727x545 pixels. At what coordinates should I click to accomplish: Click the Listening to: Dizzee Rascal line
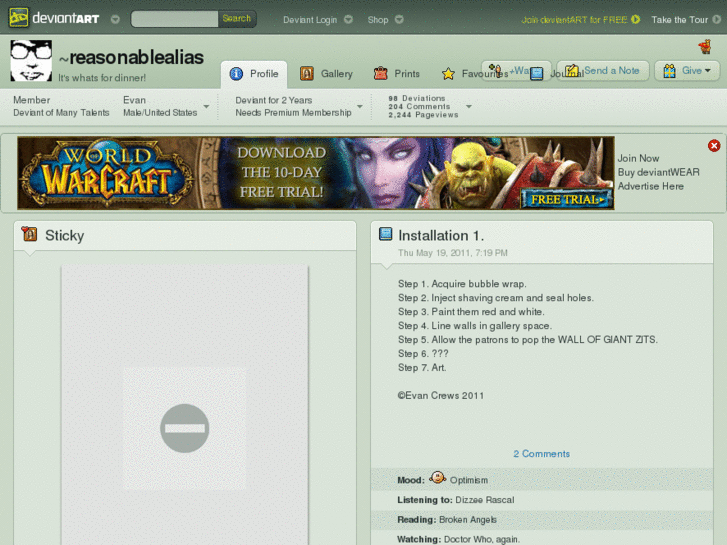coord(456,500)
